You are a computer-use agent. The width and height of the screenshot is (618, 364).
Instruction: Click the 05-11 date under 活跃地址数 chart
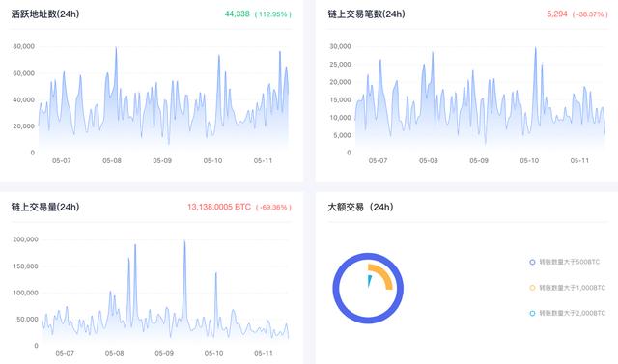pyautogui.click(x=263, y=160)
